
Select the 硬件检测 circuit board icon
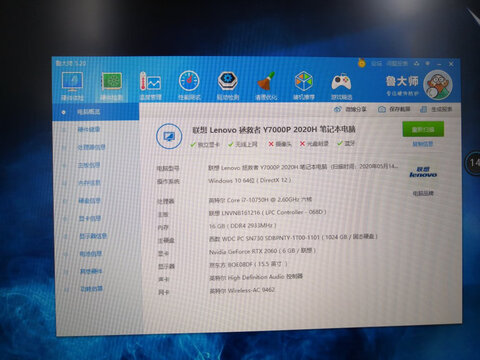pyautogui.click(x=112, y=82)
